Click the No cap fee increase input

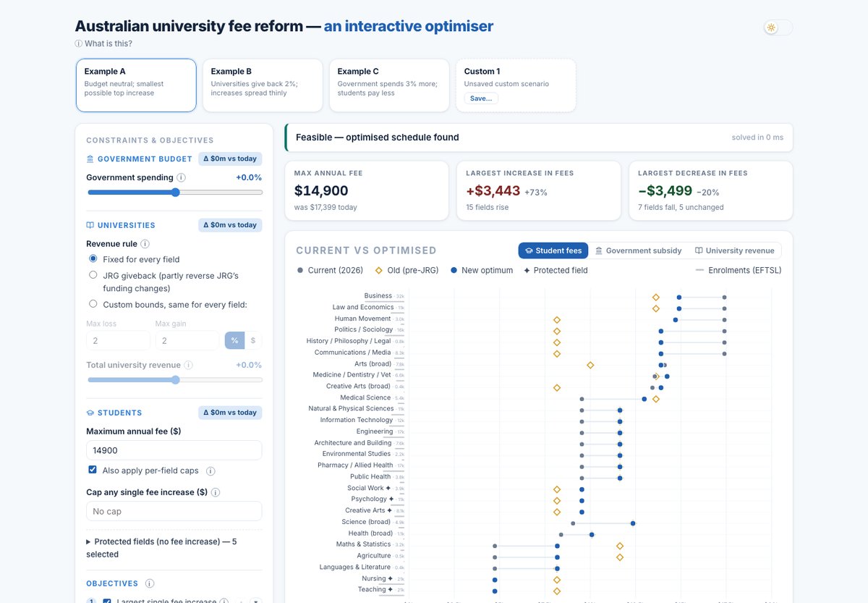click(x=174, y=511)
